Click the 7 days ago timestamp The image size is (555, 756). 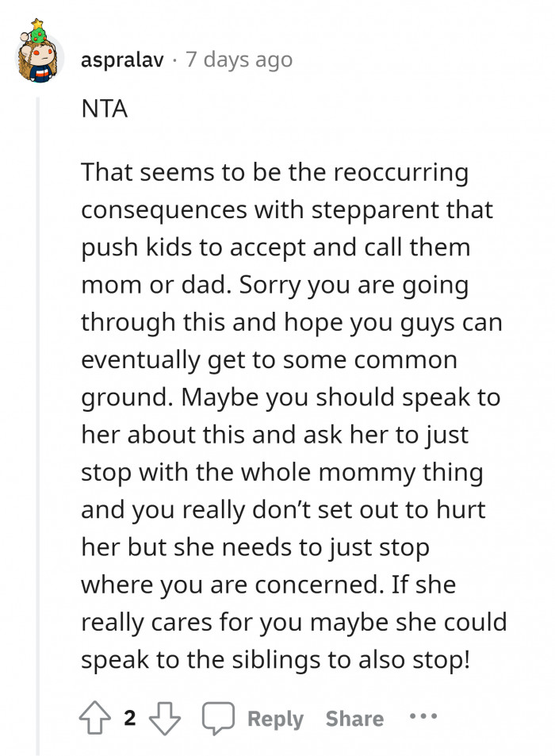pyautogui.click(x=238, y=59)
